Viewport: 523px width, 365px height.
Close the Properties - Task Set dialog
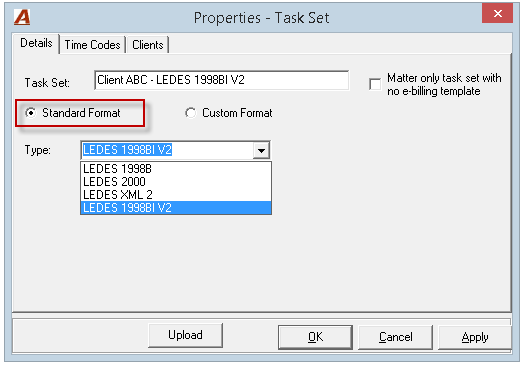pyautogui.click(x=497, y=13)
